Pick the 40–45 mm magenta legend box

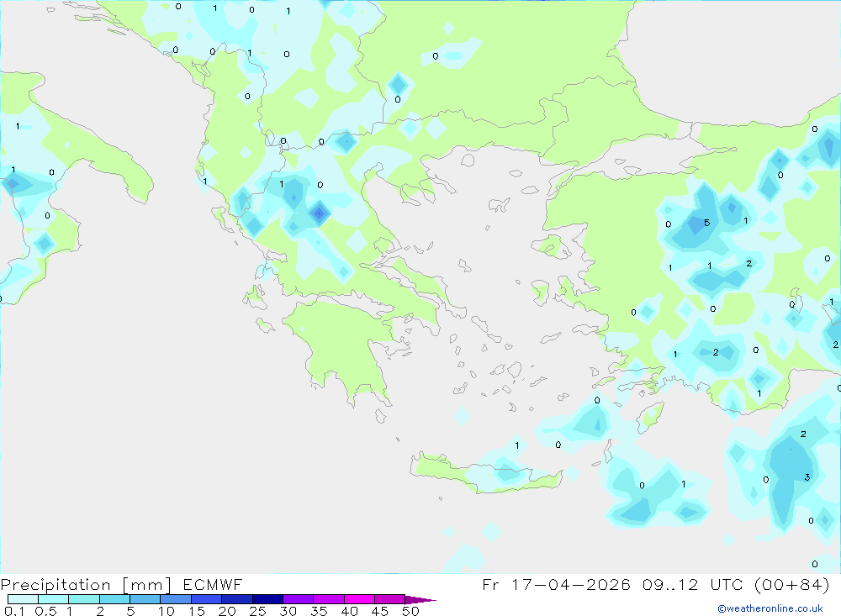359,599
